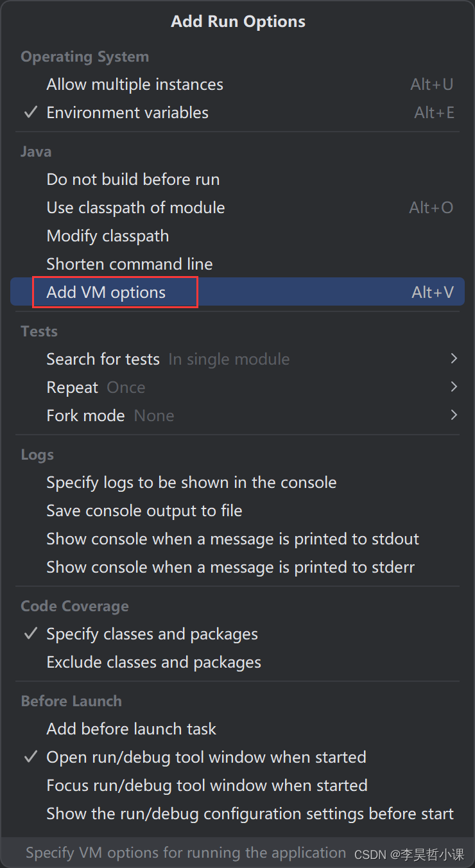This screenshot has width=475, height=868.
Task: Select Exclude classes and packages
Action: click(237, 662)
